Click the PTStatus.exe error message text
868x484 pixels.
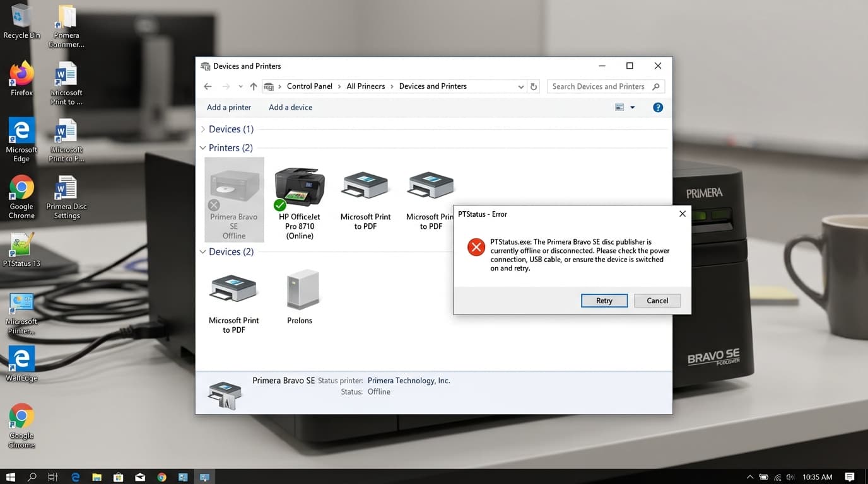point(580,255)
